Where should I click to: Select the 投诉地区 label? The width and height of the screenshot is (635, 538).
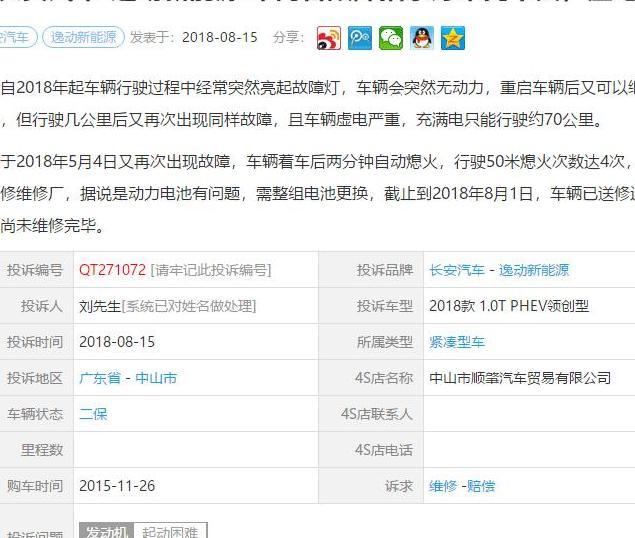click(x=35, y=378)
